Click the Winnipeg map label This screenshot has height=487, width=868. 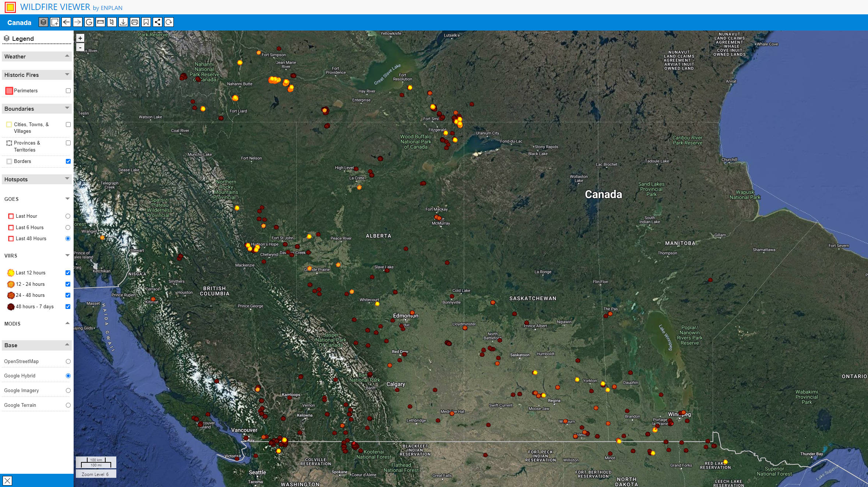(680, 414)
